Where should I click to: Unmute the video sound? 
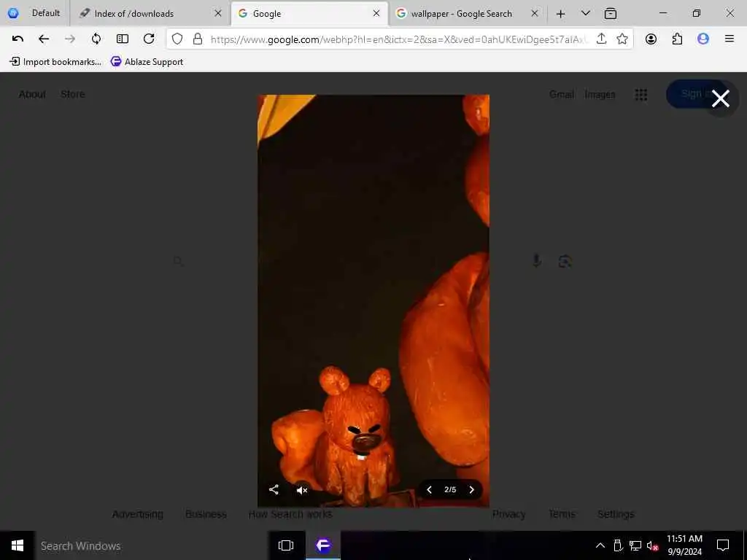(x=301, y=490)
